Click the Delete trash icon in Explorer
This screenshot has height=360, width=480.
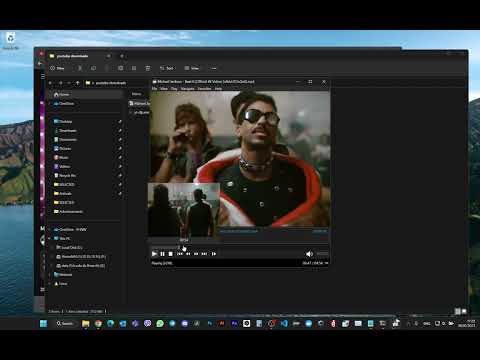148,68
